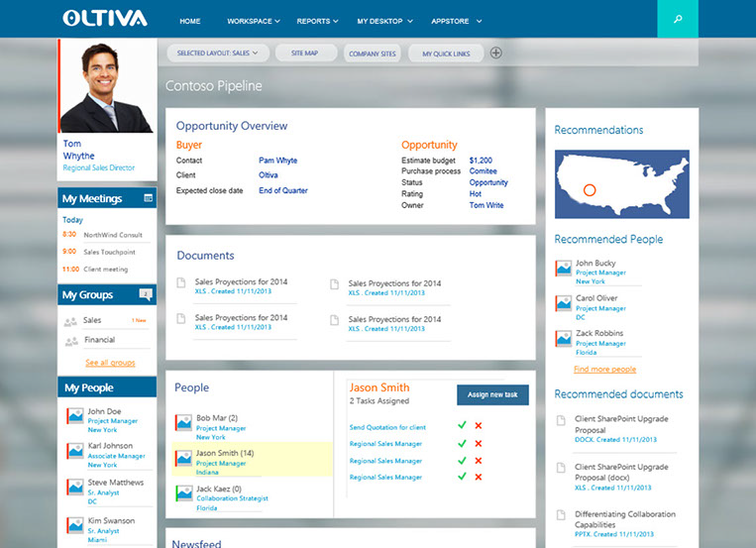Click the plus icon beside My Quick Links
The width and height of the screenshot is (756, 548).
(x=496, y=53)
